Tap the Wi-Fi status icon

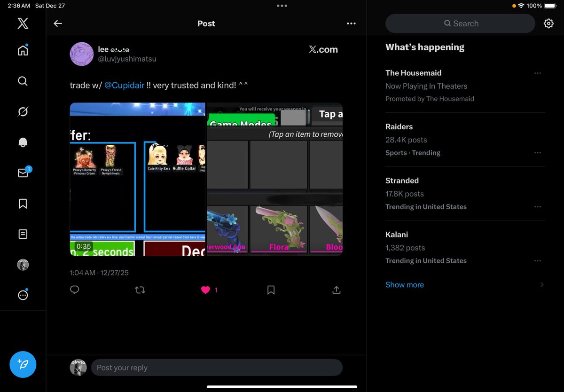(521, 6)
